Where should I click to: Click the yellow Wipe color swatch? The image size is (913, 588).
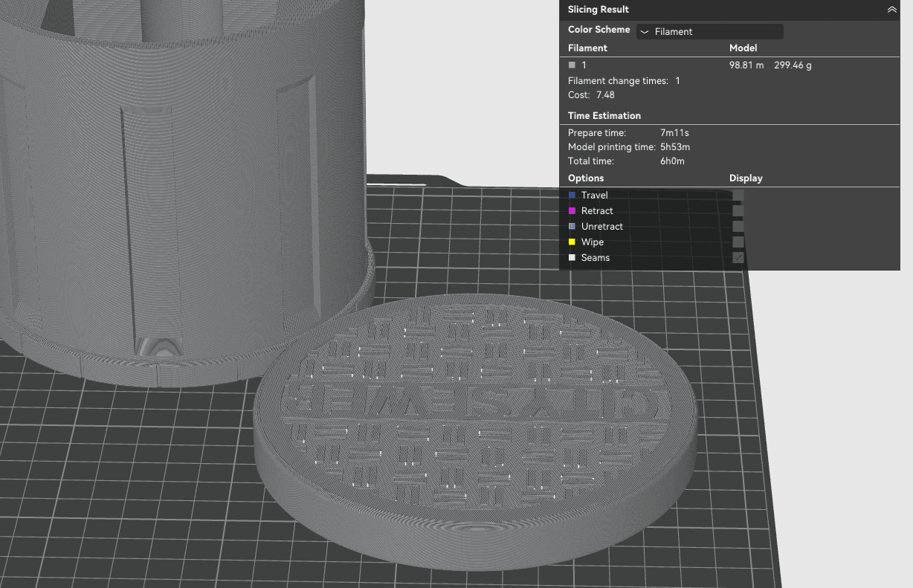click(572, 242)
